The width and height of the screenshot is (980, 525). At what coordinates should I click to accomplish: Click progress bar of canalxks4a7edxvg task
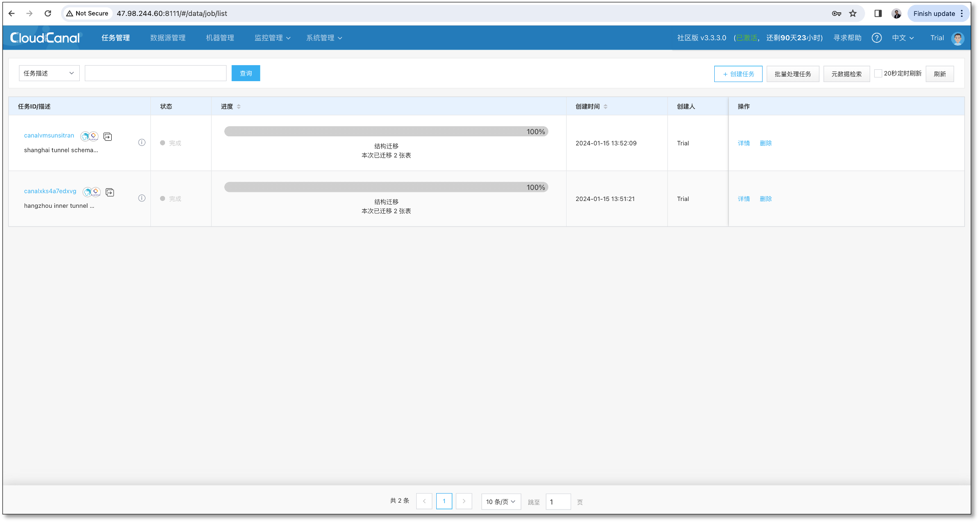pos(386,187)
